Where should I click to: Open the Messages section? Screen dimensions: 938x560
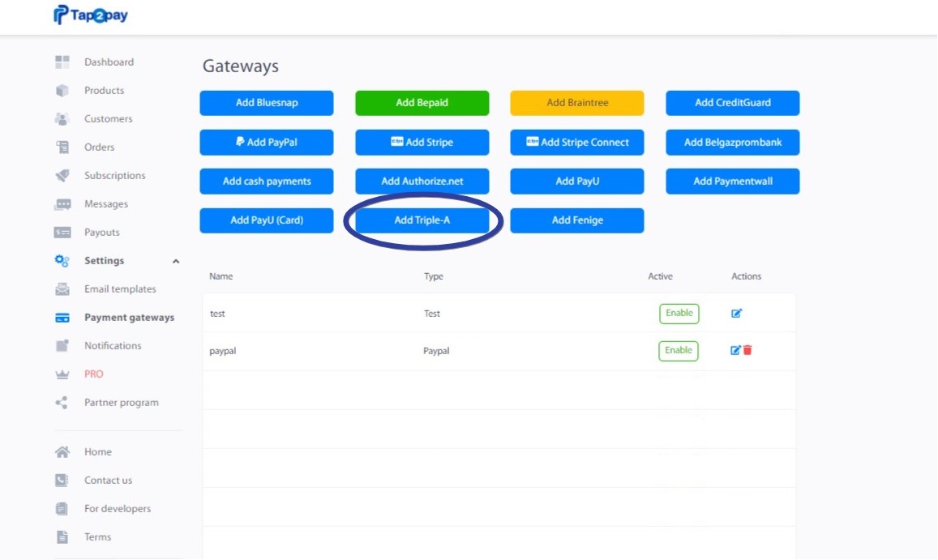[106, 204]
